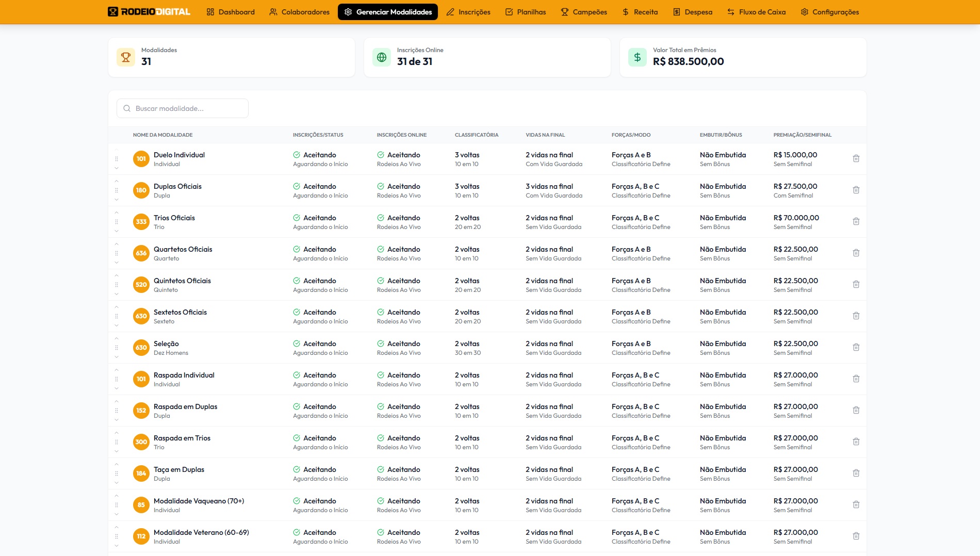This screenshot has width=980, height=556.
Task: Open Modalidade Veterano (60-69) name
Action: pyautogui.click(x=201, y=532)
